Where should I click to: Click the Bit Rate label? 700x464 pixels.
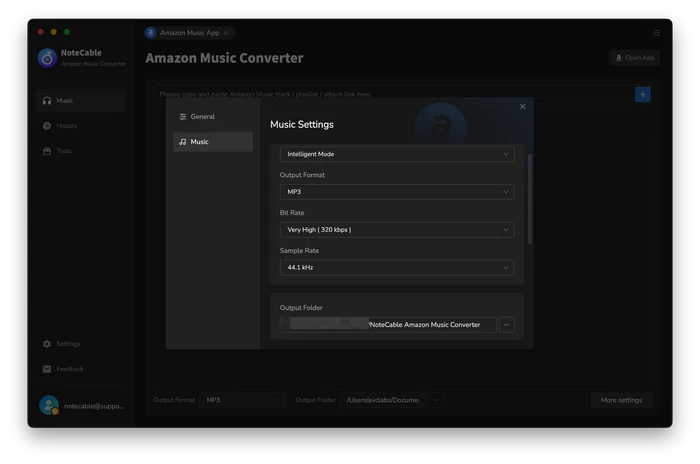tap(292, 213)
